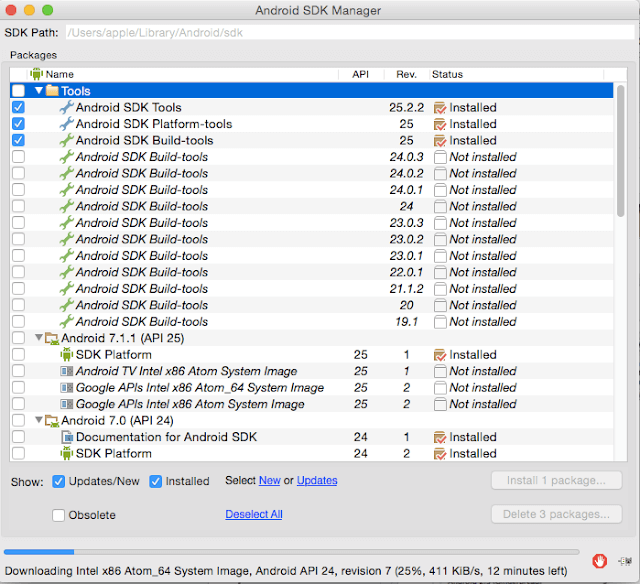Click the Android 7.1.1 (API 25) folder icon
This screenshot has height=584, width=640.
(52, 338)
